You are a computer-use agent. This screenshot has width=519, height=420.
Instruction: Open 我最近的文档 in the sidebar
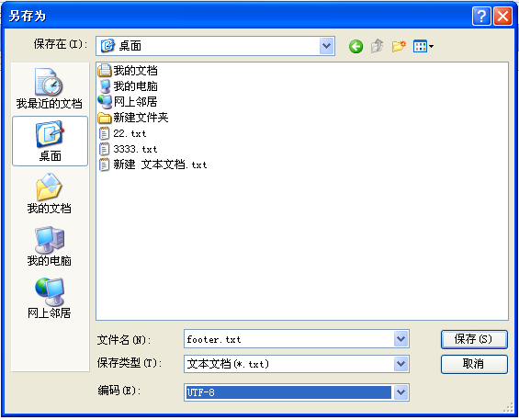click(x=50, y=88)
